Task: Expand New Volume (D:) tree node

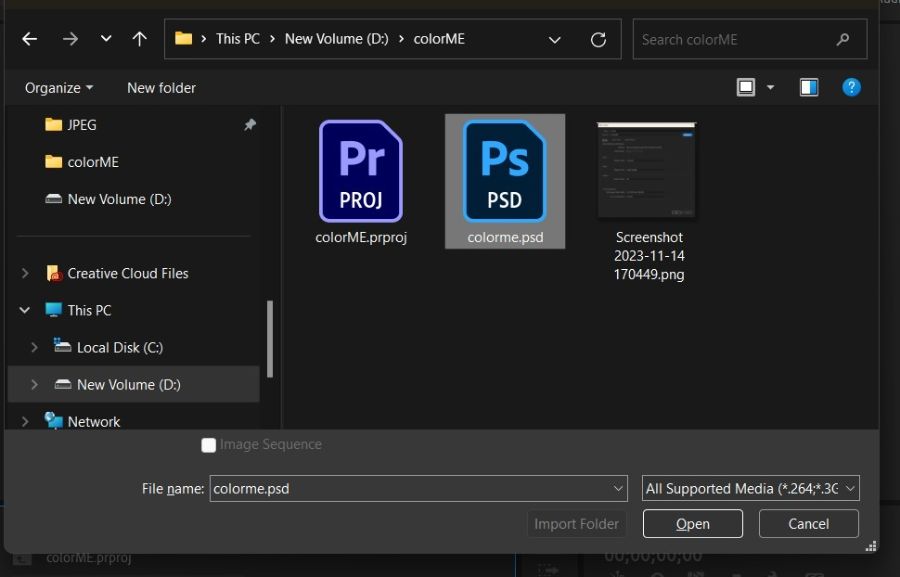Action: click(x=34, y=384)
